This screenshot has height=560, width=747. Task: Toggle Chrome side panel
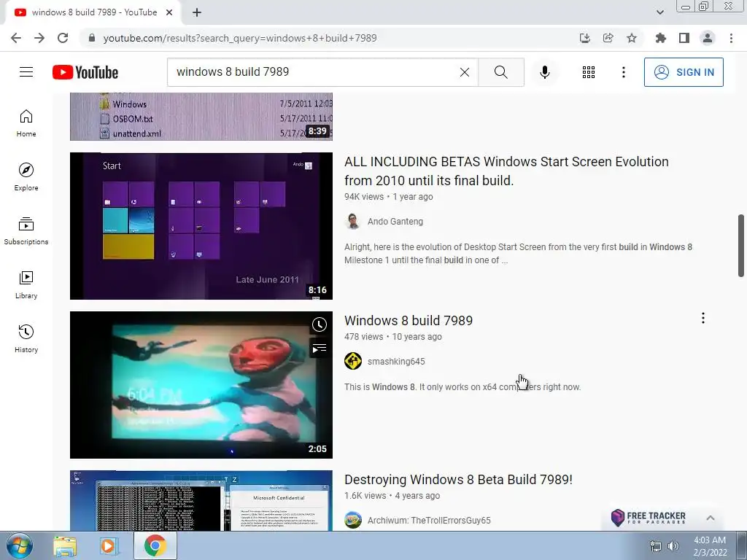coord(684,38)
